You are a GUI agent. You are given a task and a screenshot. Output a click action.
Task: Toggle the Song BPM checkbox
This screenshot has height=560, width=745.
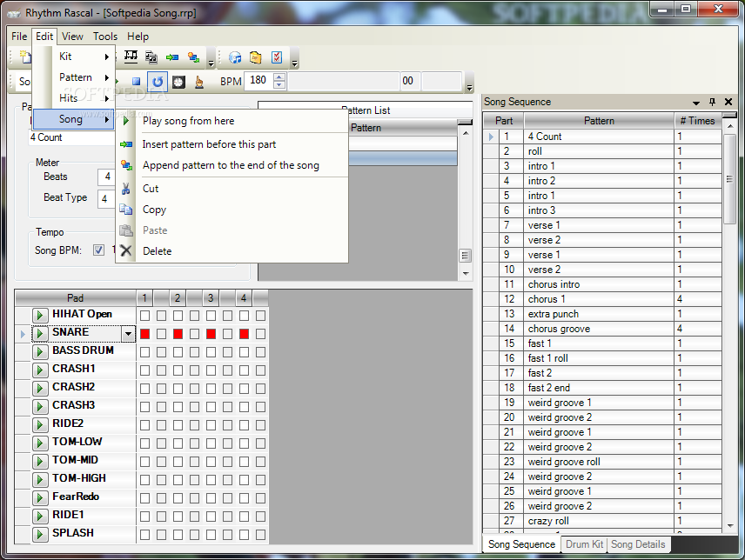[98, 250]
